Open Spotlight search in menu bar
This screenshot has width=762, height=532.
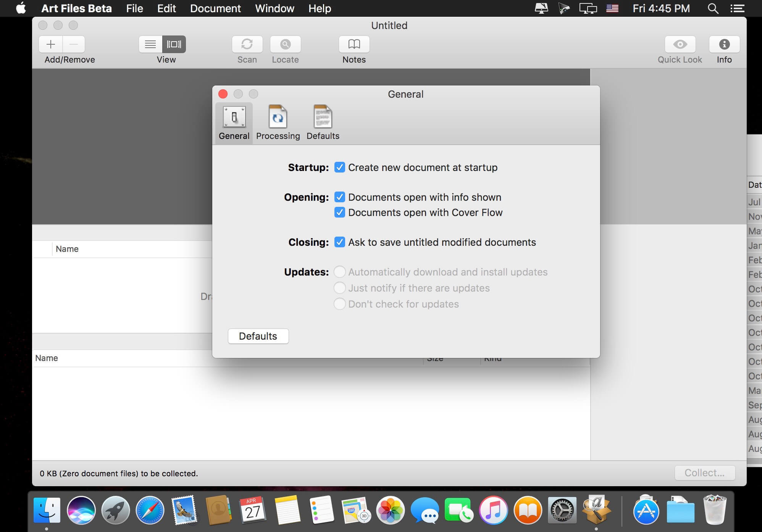pos(713,8)
